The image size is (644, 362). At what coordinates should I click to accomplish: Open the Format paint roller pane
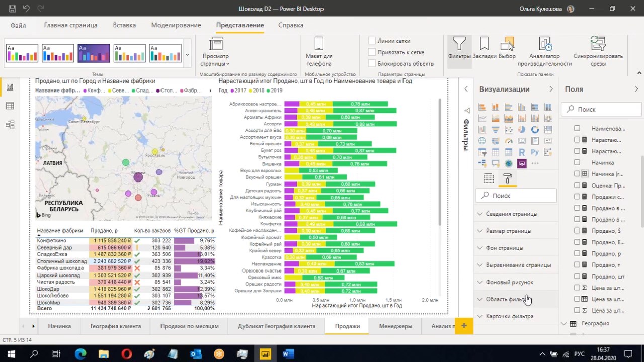point(507,178)
